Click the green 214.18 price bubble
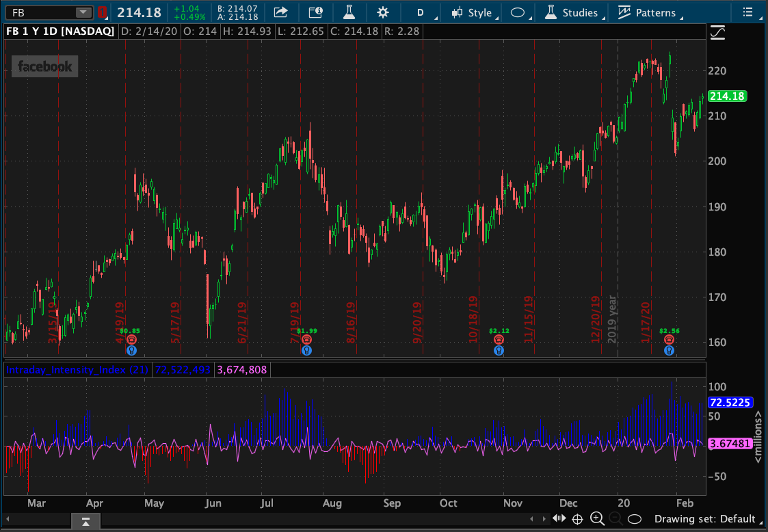The width and height of the screenshot is (768, 532). (728, 96)
